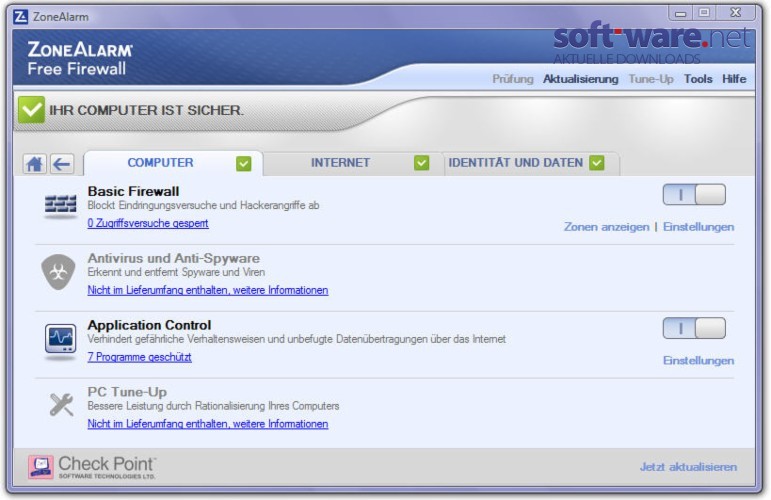The image size is (771, 500).
Task: Open Application Control Einstellungen link
Action: [x=698, y=361]
